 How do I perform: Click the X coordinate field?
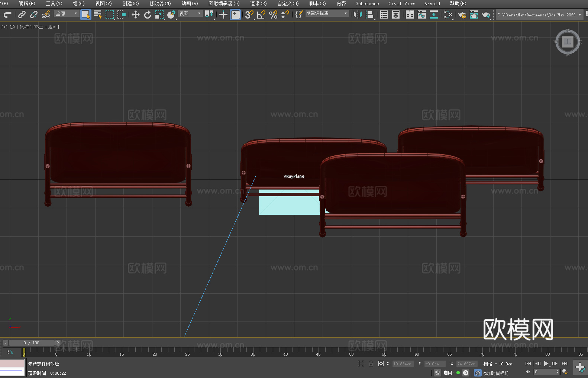pos(403,364)
